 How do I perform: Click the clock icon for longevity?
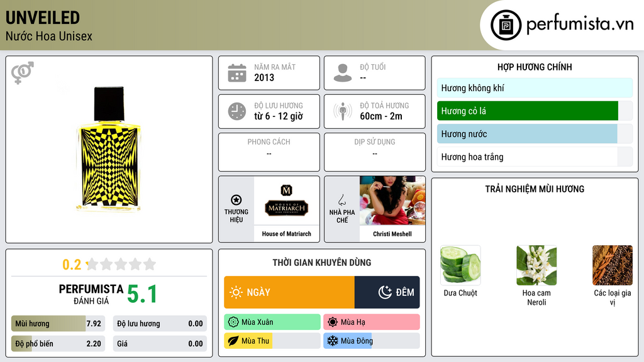tap(237, 111)
